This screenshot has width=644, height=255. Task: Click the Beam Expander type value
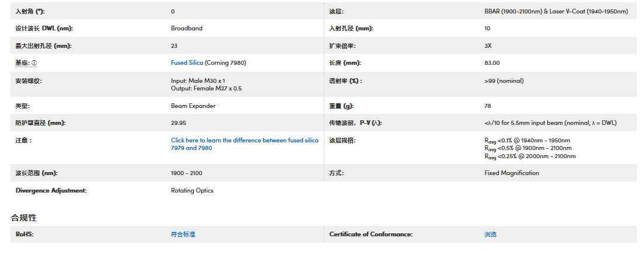(x=193, y=106)
